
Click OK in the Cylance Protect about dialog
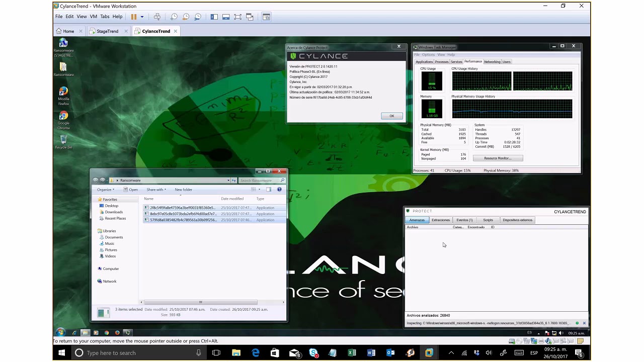392,116
